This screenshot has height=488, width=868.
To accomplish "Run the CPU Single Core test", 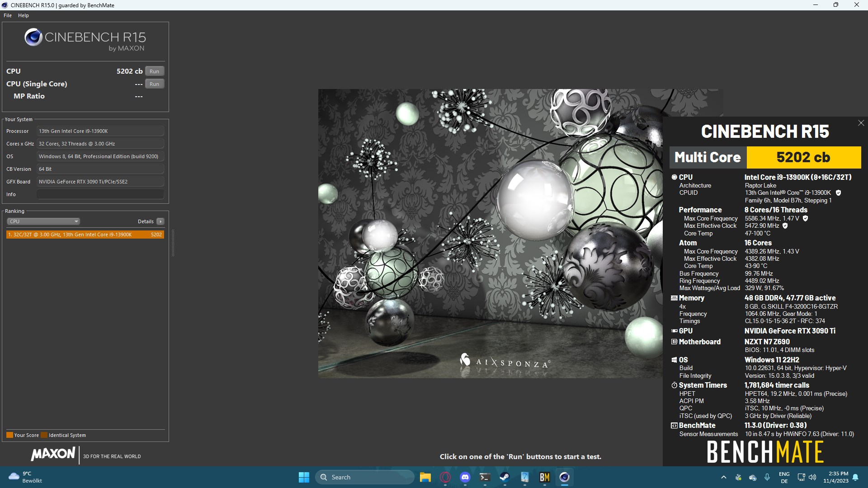I will [x=155, y=84].
